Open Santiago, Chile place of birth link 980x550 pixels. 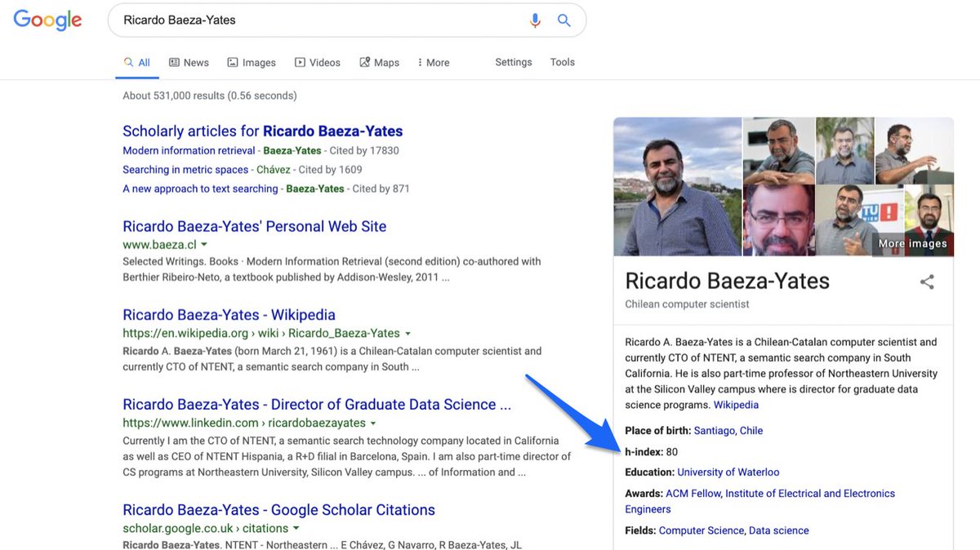tap(728, 431)
